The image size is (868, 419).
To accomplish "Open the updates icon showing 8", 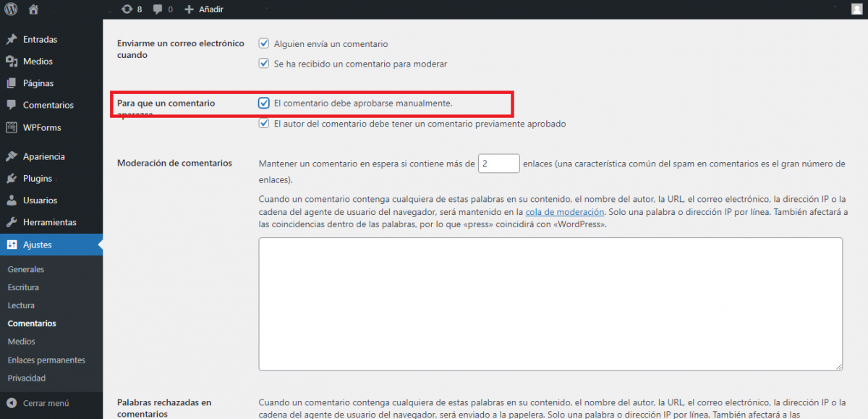I will coord(127,9).
